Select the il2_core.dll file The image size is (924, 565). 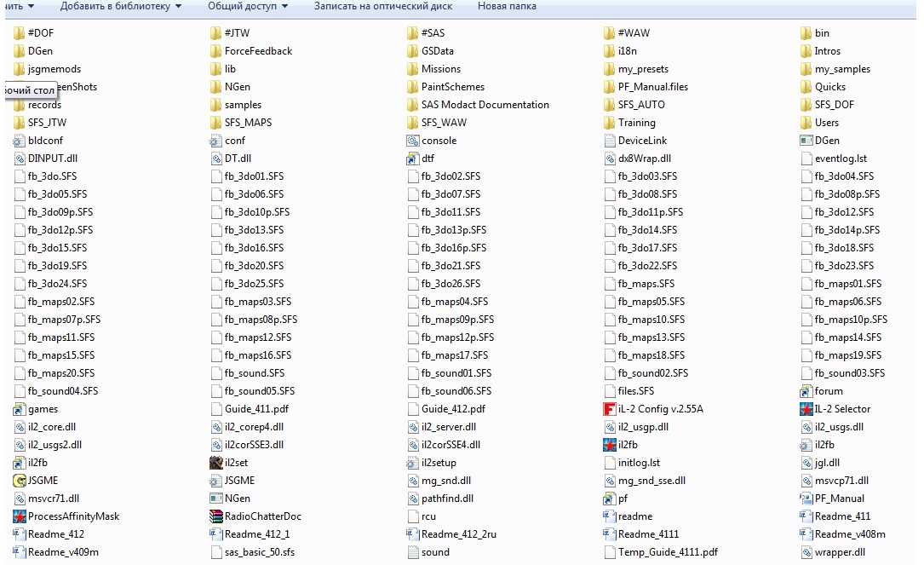coord(45,427)
